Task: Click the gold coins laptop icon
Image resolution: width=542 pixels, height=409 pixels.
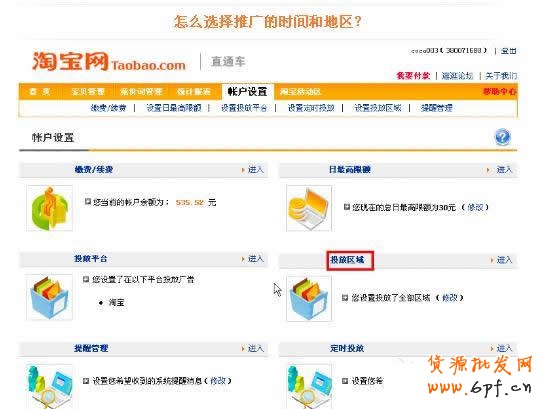Action: point(309,208)
